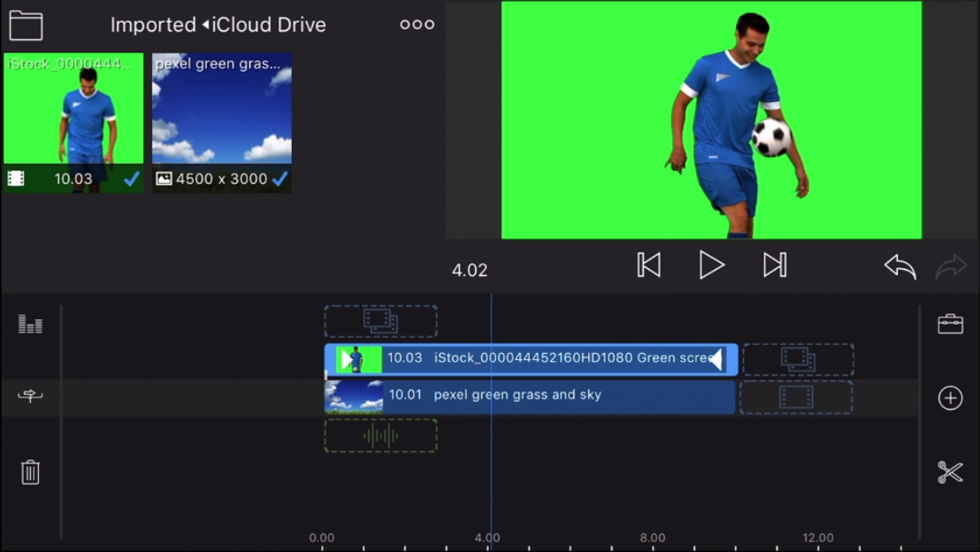
Task: Tap the add media plus icon
Action: pos(950,398)
